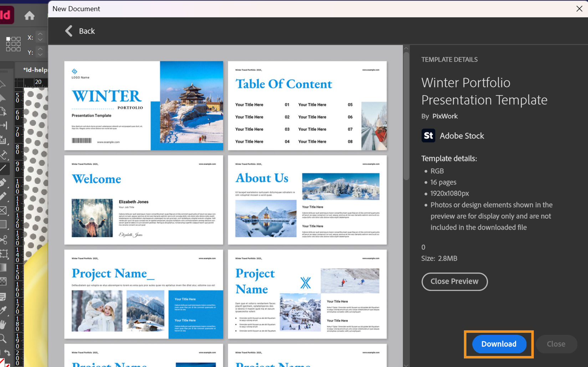The width and height of the screenshot is (588, 367).
Task: Click the preview scrollbar thumb
Action: click(406, 116)
